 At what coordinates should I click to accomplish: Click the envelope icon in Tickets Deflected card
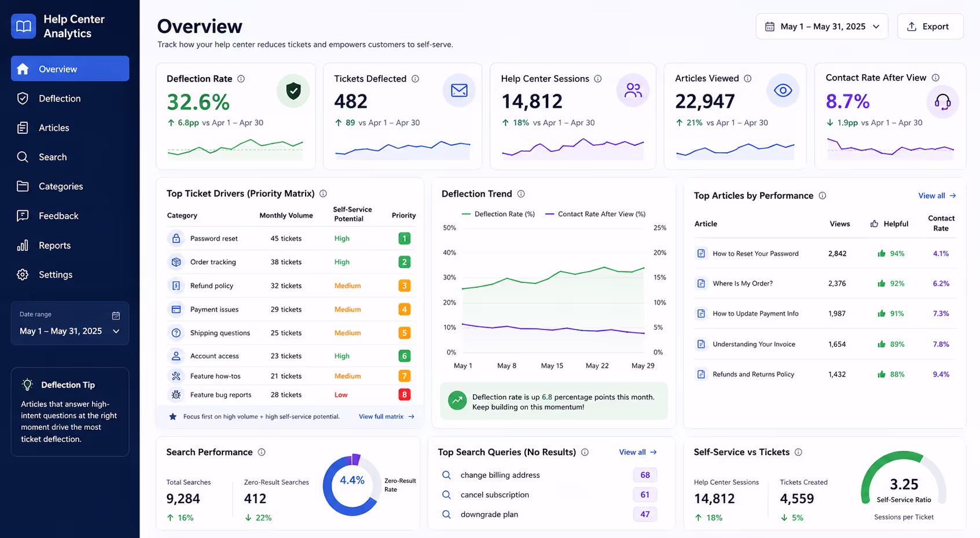tap(459, 90)
